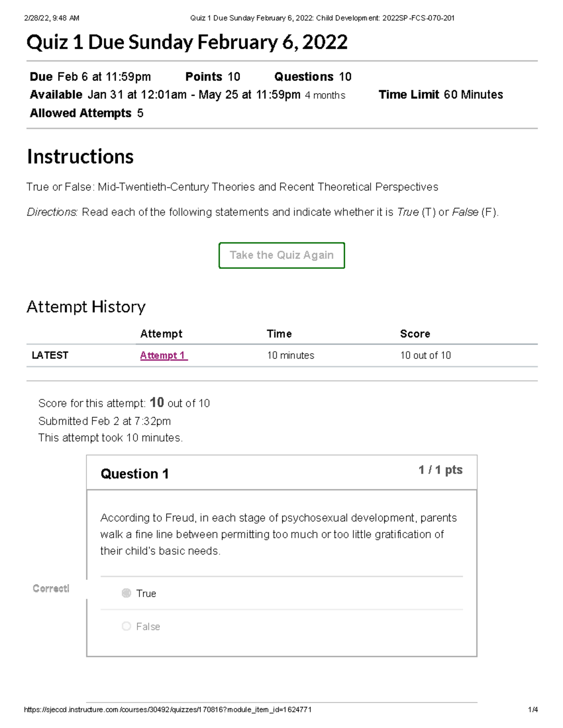Click the Instructions heading

[x=80, y=157]
